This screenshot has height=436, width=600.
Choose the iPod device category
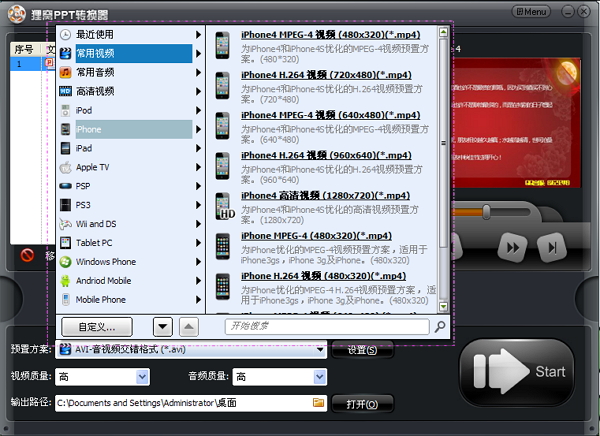point(130,110)
